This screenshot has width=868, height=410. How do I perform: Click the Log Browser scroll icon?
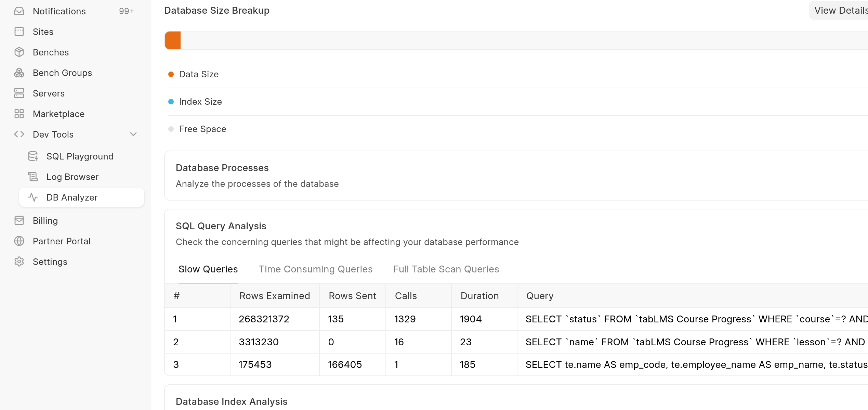(33, 177)
